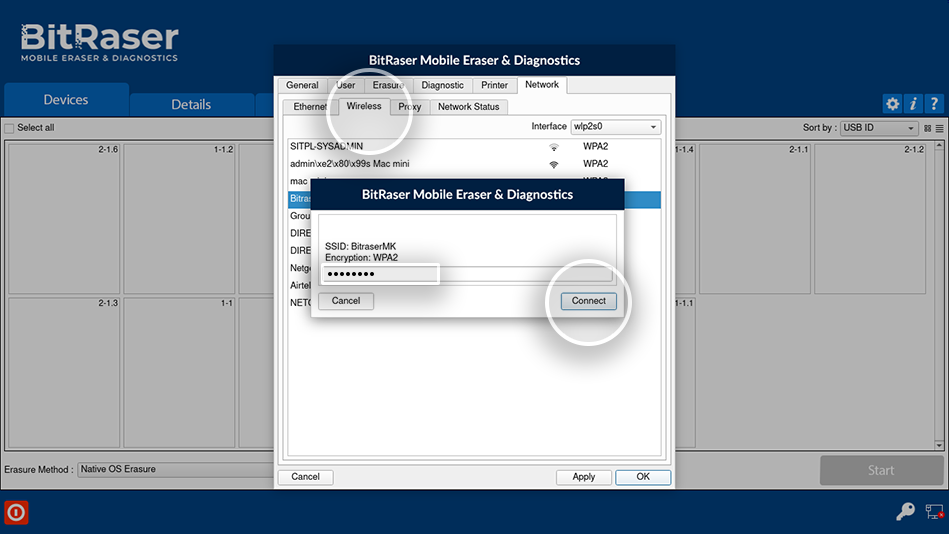The height and width of the screenshot is (534, 949).
Task: Select the Network settings tab
Action: tap(542, 85)
